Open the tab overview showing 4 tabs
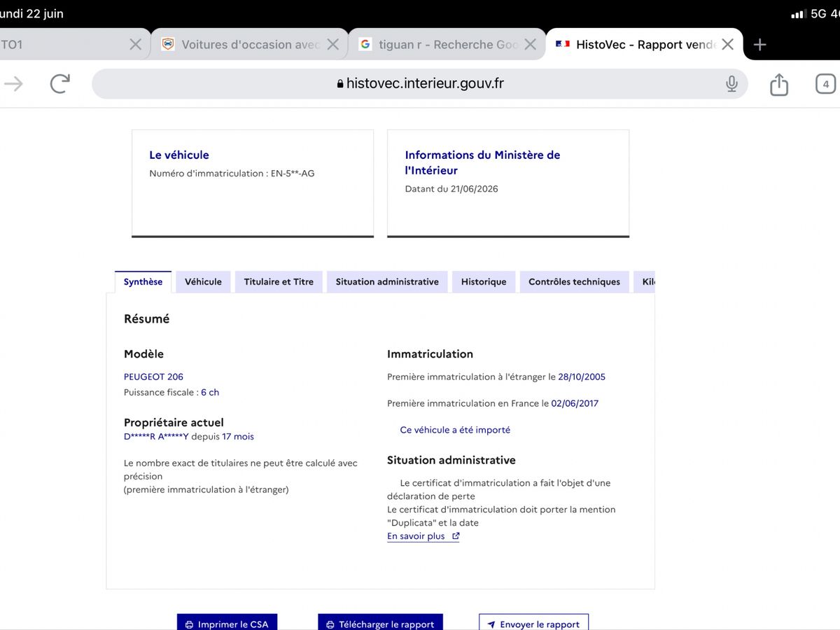 (825, 84)
